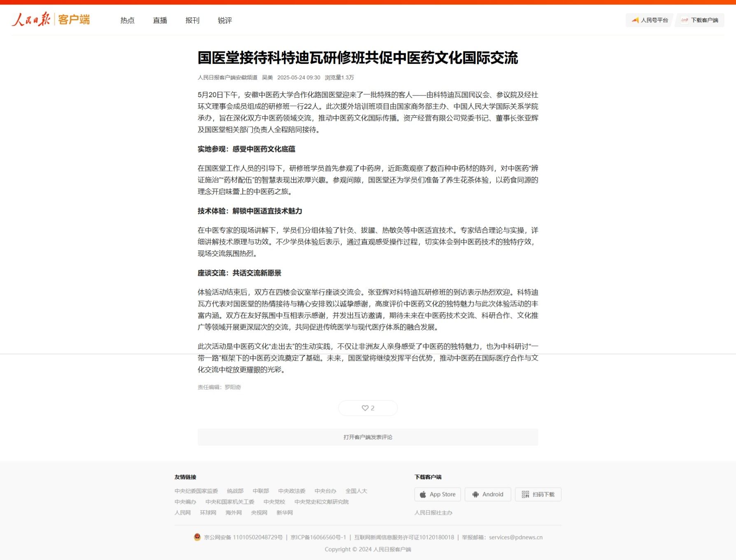Visit the 新华网 friendly link
The image size is (736, 560).
point(284,513)
